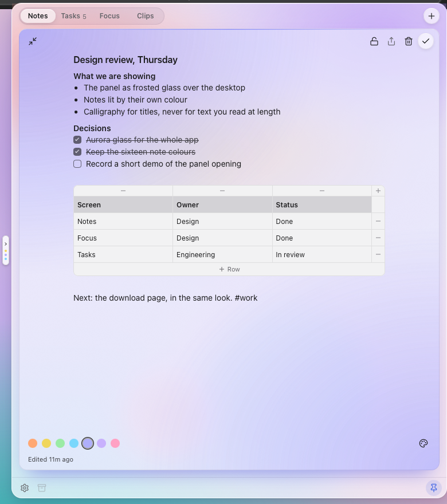Add a new note with the plus button
Screen dimensions: 447x504
point(432,16)
